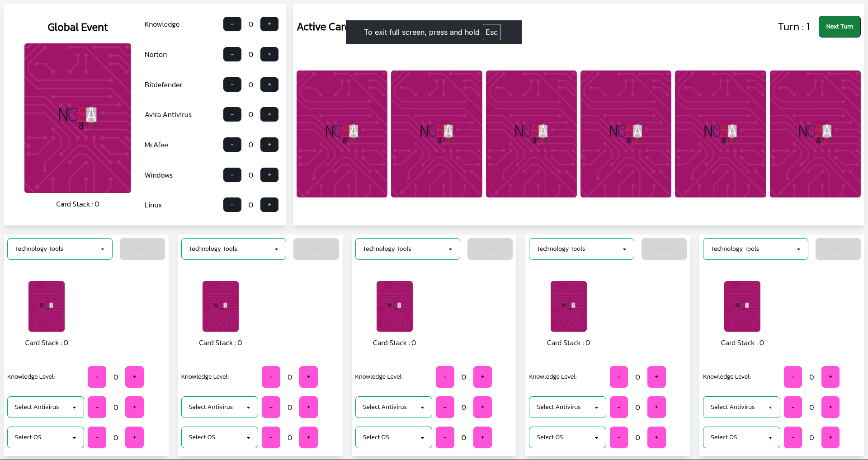This screenshot has height=460, width=868.
Task: Click minus button beside Avira Antivirus
Action: 232,115
